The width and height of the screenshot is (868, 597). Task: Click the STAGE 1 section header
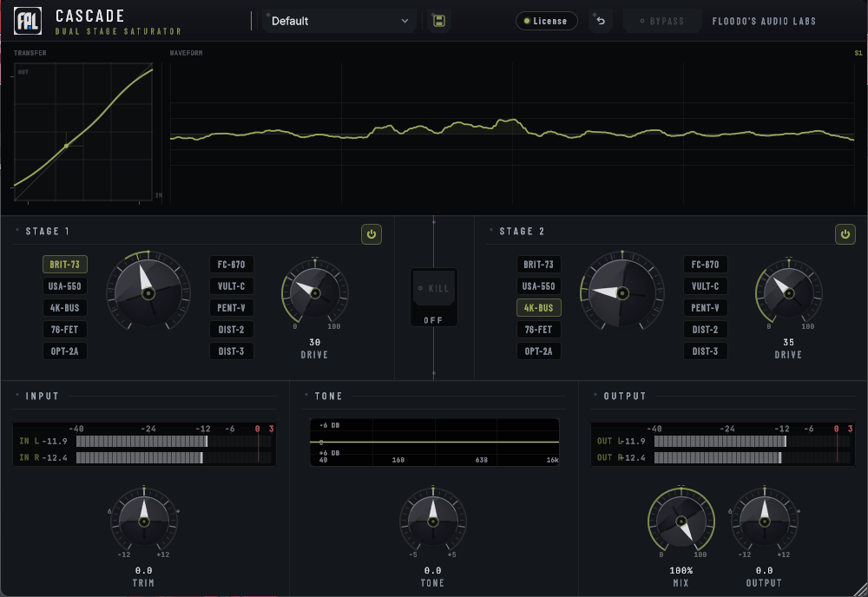[47, 232]
